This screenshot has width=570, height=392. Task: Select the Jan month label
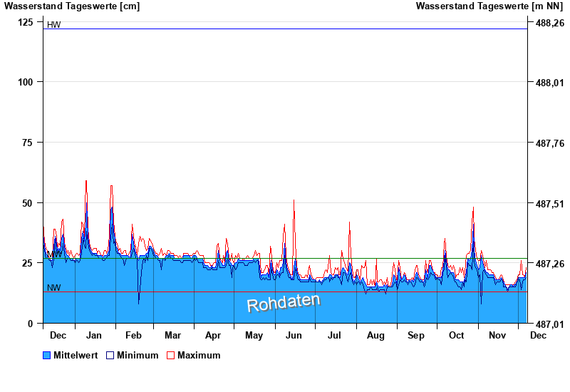(x=94, y=335)
